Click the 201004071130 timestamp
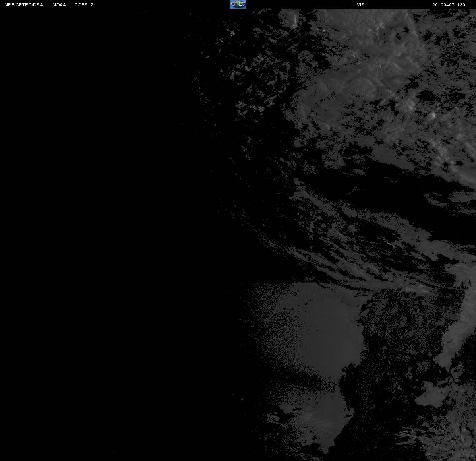The width and height of the screenshot is (476, 461). tap(449, 5)
